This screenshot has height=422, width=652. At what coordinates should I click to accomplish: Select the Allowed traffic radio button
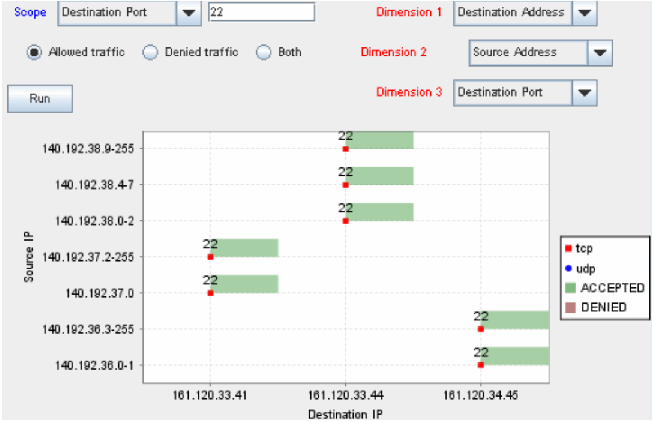35,52
